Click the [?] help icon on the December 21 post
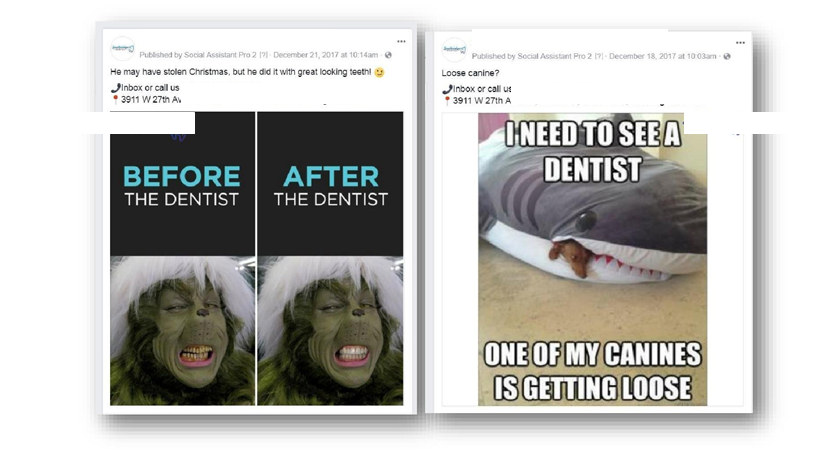This screenshot has width=817, height=454. tap(263, 55)
